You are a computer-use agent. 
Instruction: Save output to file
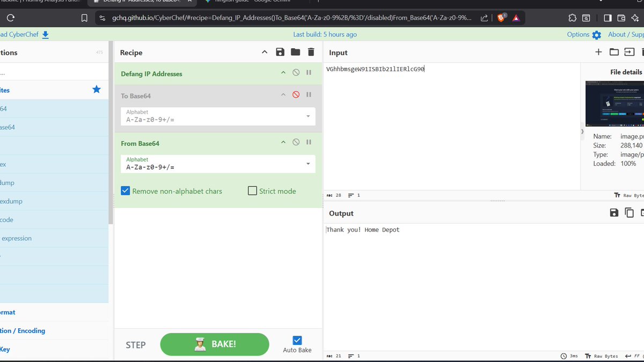(x=614, y=213)
